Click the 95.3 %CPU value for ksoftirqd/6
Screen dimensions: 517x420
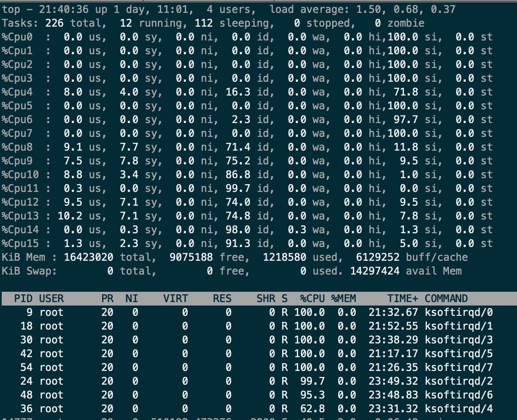click(x=313, y=395)
